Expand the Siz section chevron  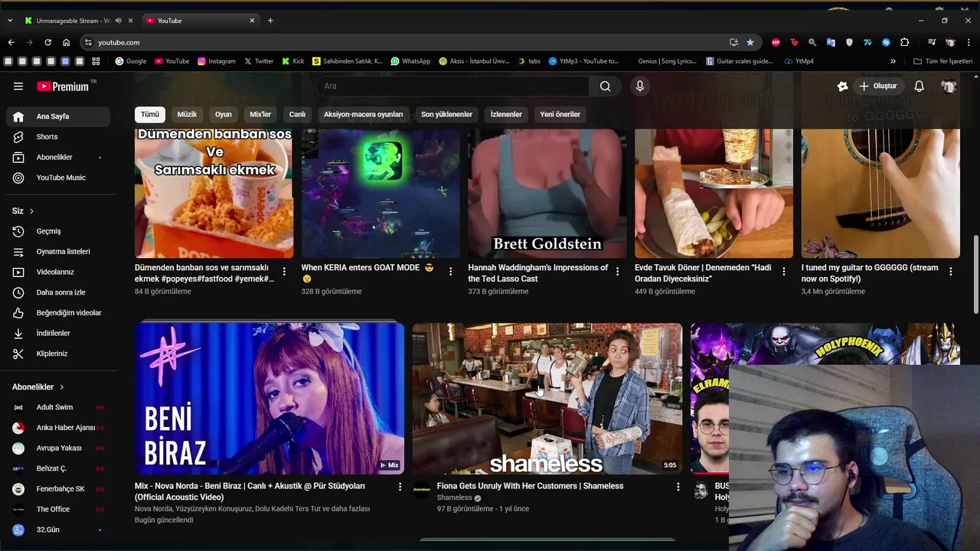point(31,211)
